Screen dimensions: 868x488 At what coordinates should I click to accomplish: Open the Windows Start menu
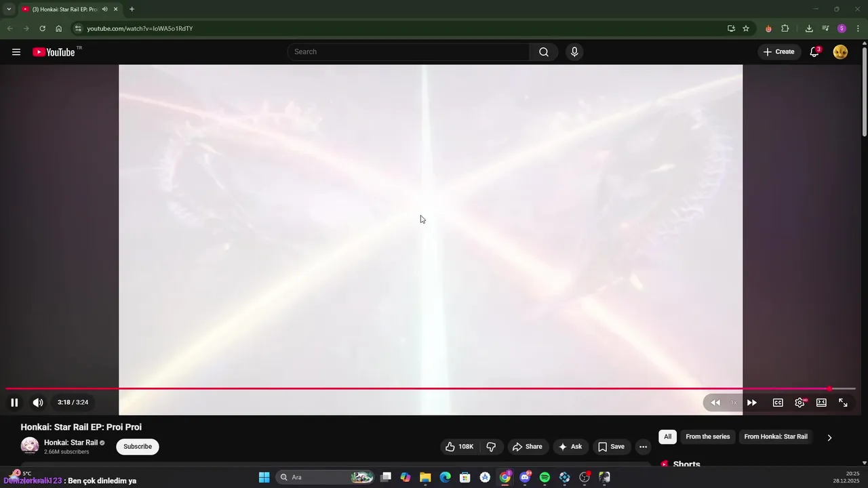(264, 477)
